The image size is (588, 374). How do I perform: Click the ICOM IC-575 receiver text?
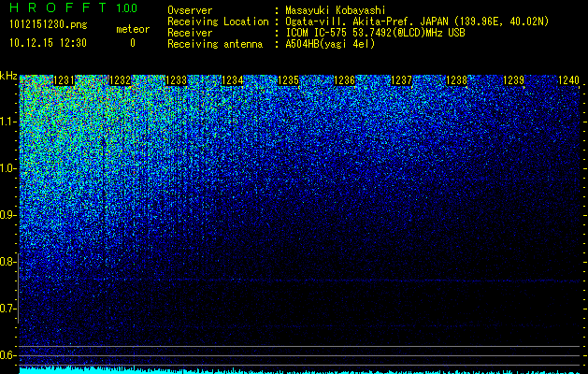(375, 33)
